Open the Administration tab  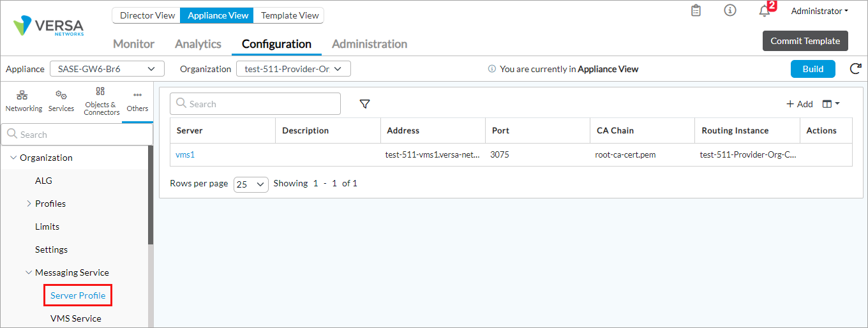[370, 44]
